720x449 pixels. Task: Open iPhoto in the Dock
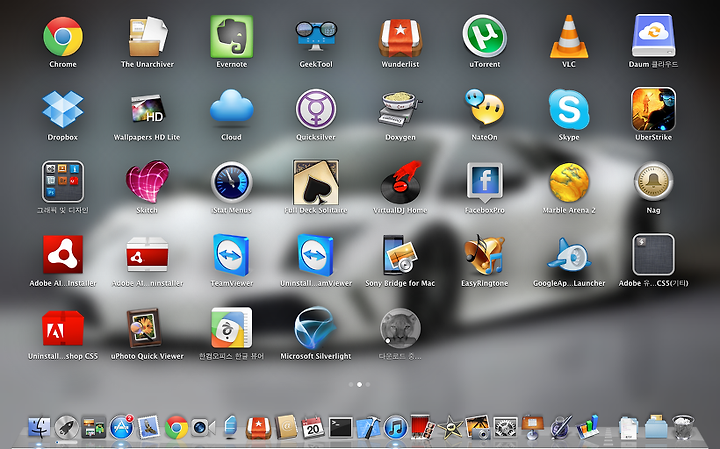click(x=478, y=427)
